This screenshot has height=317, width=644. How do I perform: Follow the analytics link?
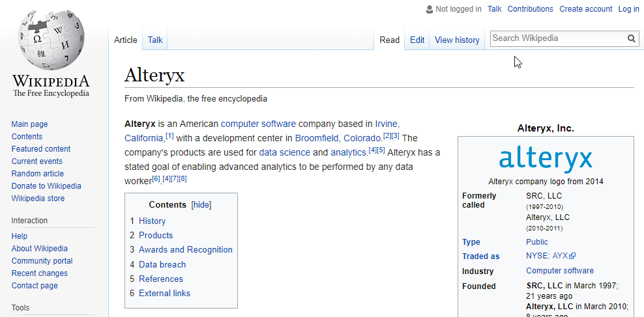pos(348,152)
